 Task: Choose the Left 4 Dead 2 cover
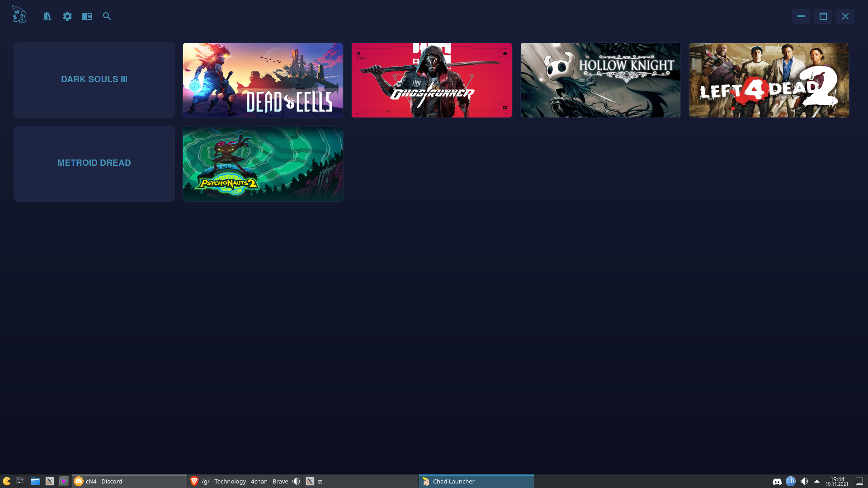pyautogui.click(x=769, y=80)
